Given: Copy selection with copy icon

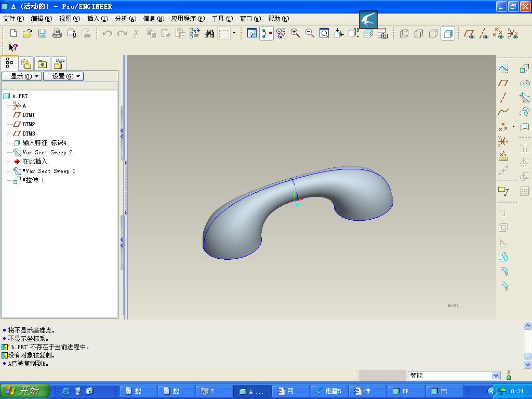Looking at the screenshot, I should point(151,33).
